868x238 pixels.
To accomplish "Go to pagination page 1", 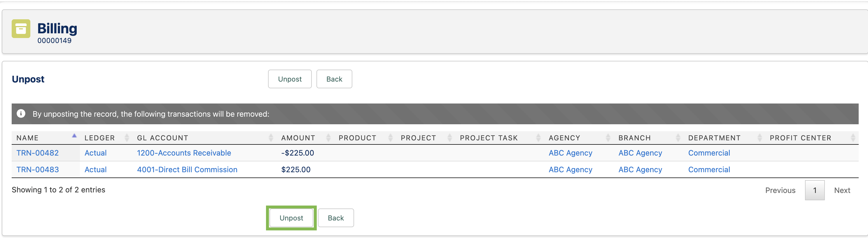I will pos(815,190).
